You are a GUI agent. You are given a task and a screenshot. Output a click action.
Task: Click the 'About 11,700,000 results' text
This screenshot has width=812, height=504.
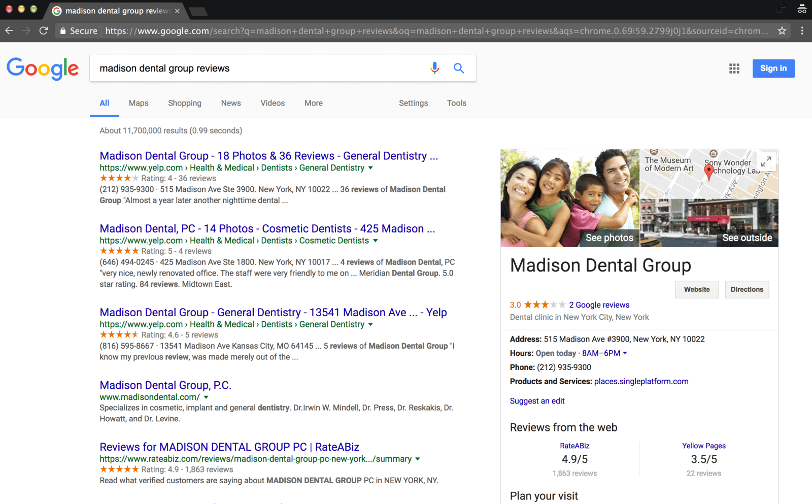(171, 130)
